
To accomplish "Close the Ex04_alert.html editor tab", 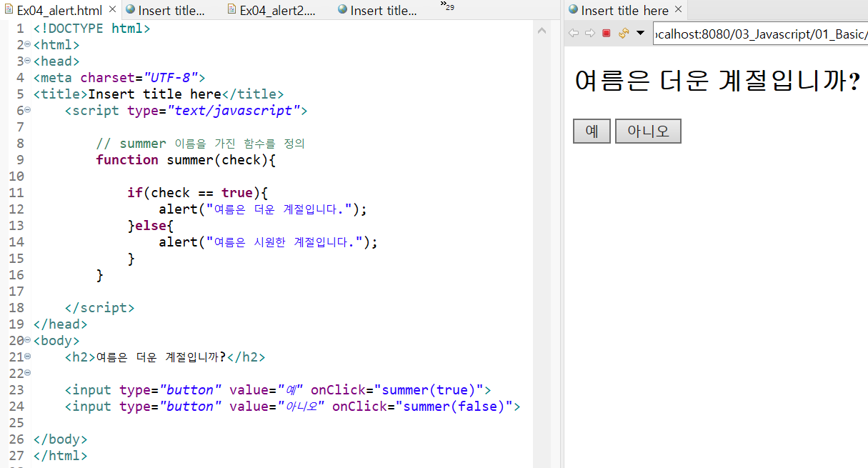I will 113,10.
